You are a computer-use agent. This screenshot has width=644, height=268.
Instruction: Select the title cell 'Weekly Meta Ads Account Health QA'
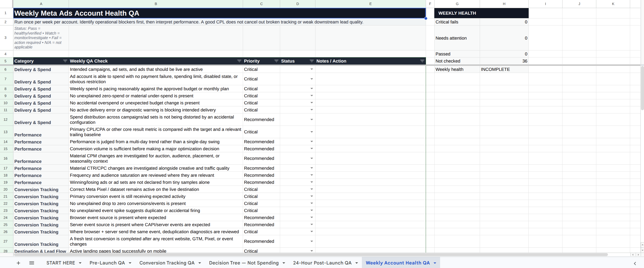(x=219, y=13)
